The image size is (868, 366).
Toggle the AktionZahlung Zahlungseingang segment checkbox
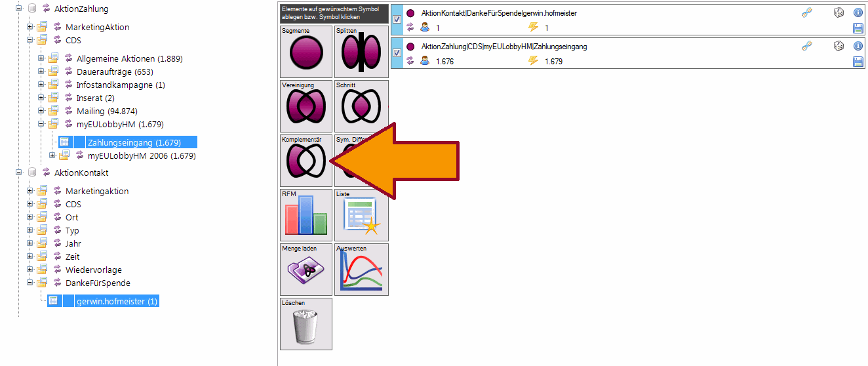pos(397,53)
